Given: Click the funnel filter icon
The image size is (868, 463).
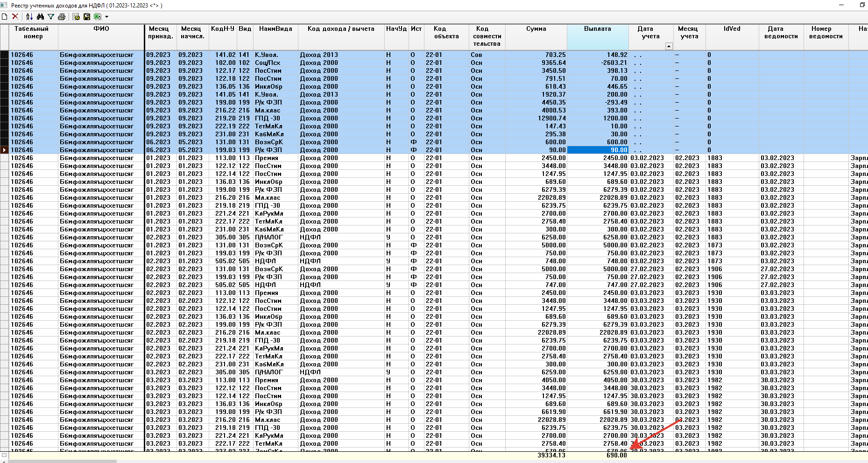Looking at the screenshot, I should coord(51,17).
